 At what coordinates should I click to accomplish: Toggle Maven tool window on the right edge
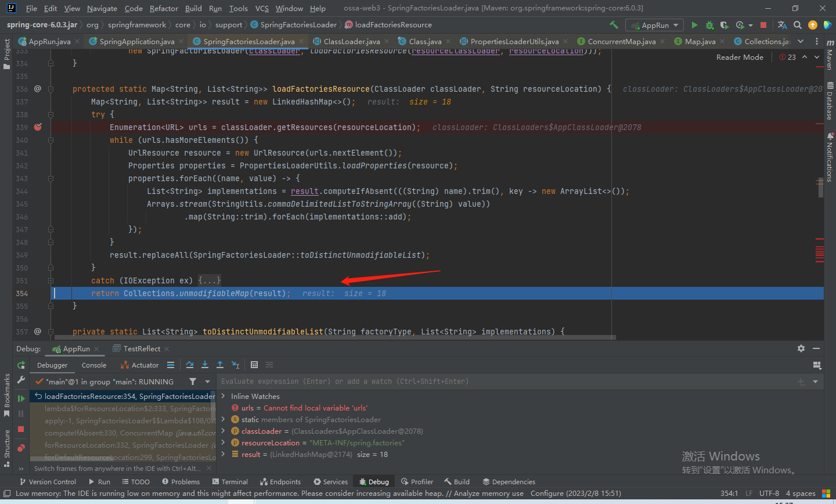pos(830,55)
